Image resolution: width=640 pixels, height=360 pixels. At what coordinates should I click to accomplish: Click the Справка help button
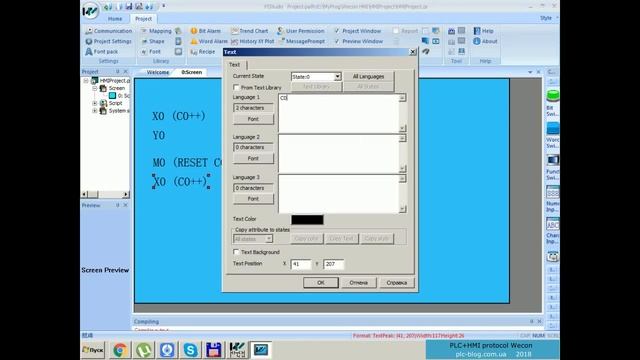pyautogui.click(x=396, y=282)
